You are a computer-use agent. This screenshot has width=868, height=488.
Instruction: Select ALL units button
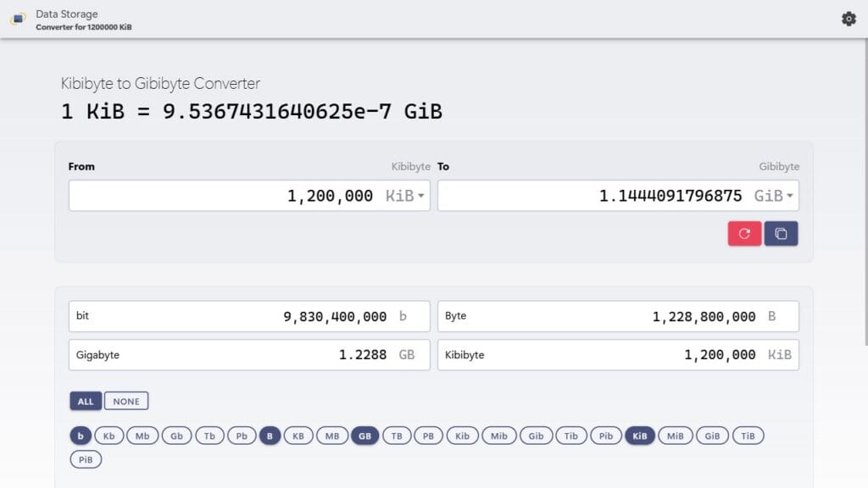86,401
